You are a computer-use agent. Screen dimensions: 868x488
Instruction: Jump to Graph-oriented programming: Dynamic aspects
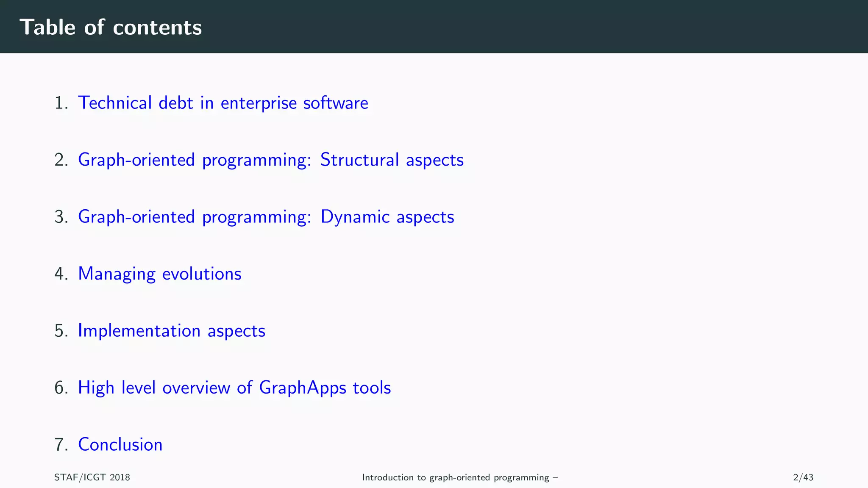click(266, 217)
